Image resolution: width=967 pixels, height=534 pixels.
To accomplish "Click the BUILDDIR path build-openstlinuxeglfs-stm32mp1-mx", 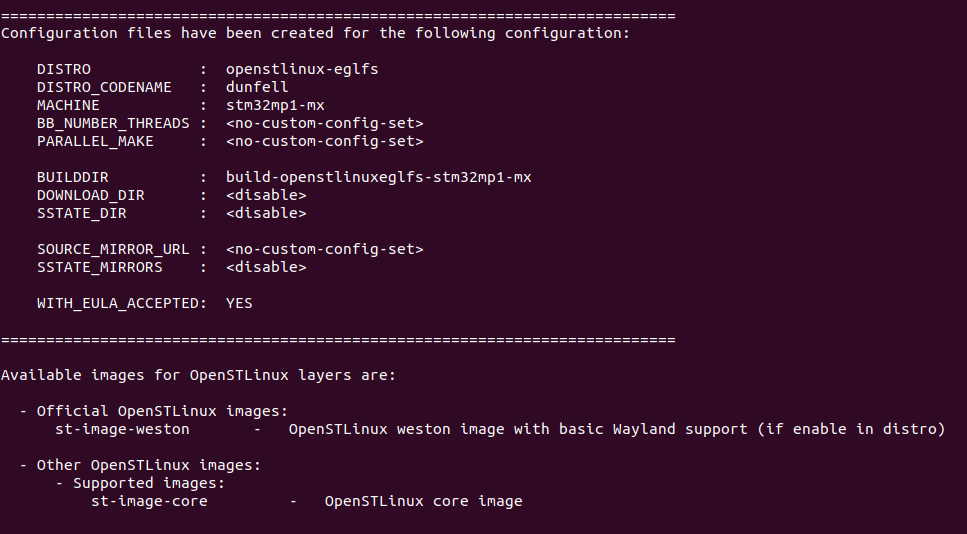I will (379, 178).
